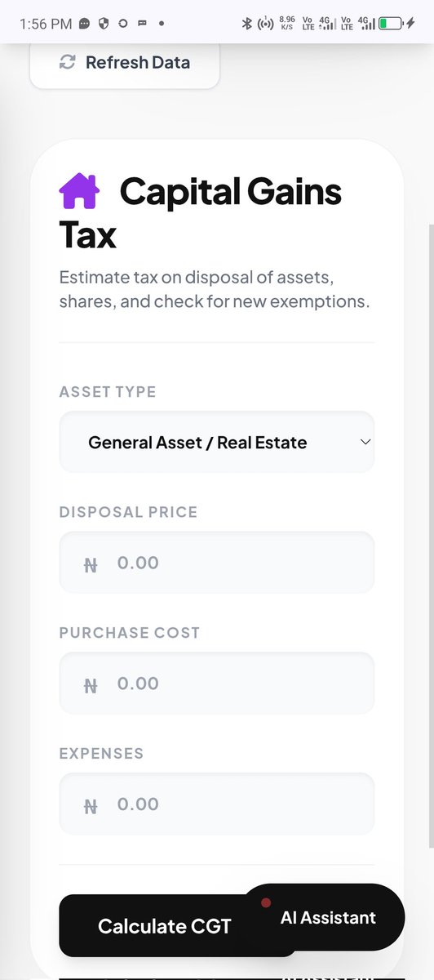Open the Asset Type dropdown
Image resolution: width=434 pixels, height=980 pixels.
tap(217, 442)
